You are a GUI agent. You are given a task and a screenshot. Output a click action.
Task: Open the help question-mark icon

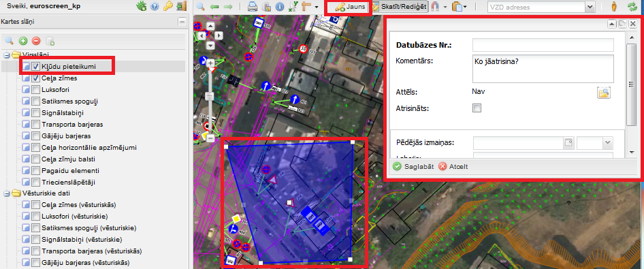(155, 6)
